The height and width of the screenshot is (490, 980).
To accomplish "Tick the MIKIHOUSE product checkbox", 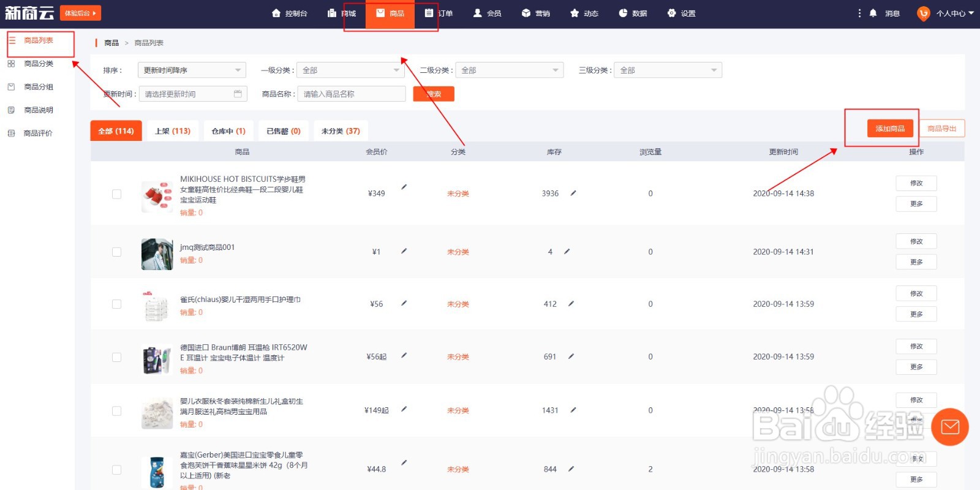I will coord(116,194).
